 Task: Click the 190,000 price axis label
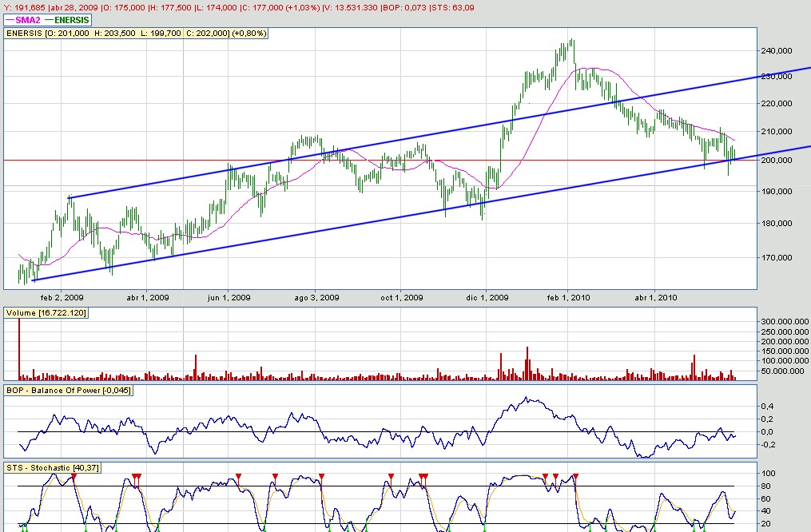pos(777,191)
